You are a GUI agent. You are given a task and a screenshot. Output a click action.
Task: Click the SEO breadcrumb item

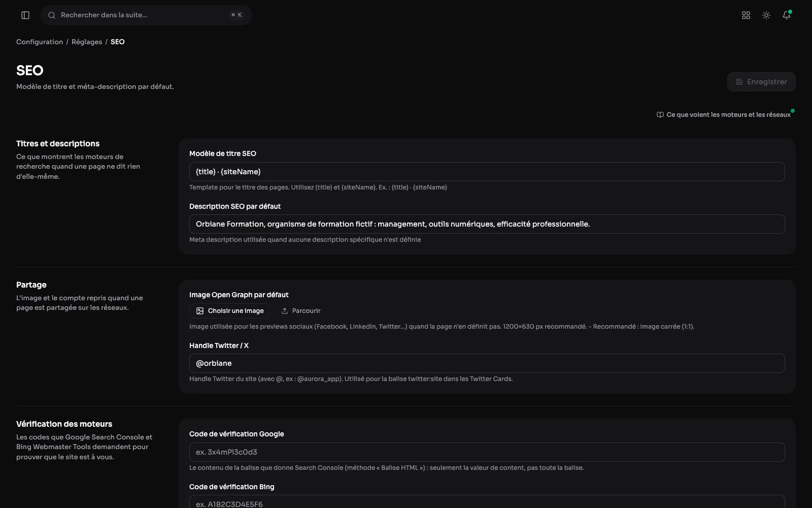click(118, 42)
